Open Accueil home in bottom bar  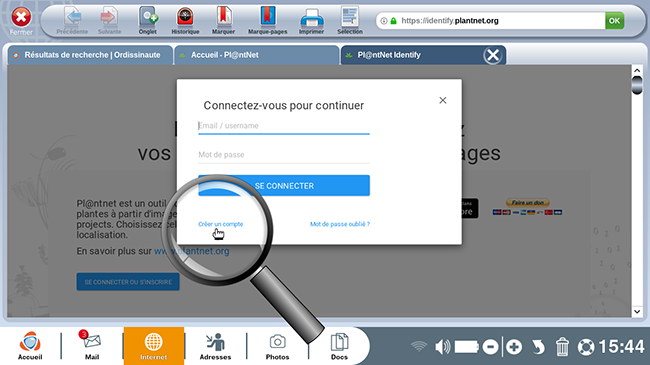click(x=30, y=346)
